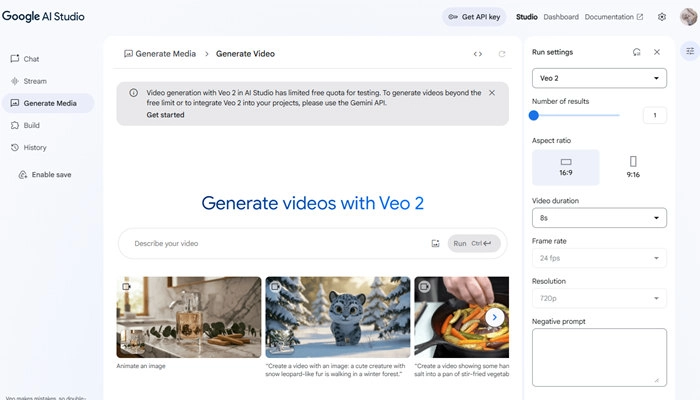Click the Enable save button
Screen dimensions: 700x400
pos(45,175)
